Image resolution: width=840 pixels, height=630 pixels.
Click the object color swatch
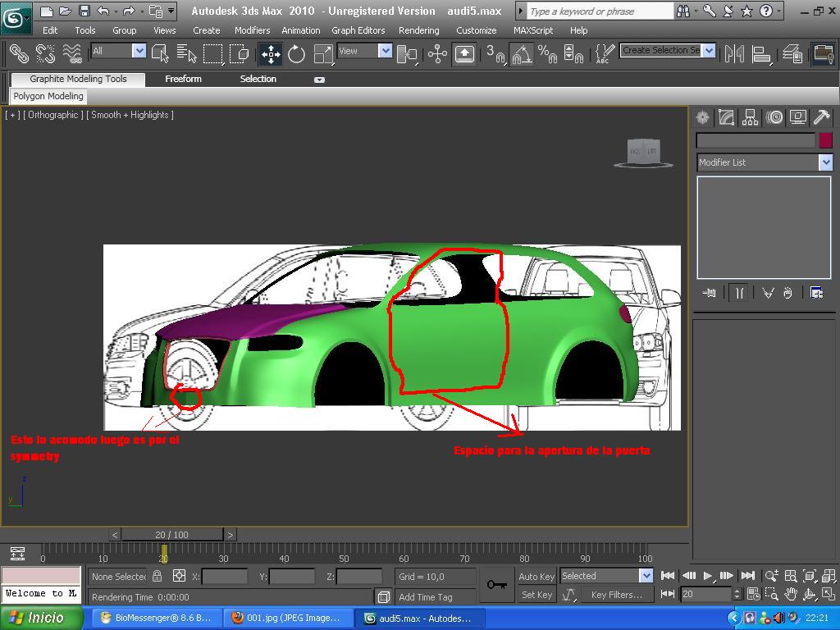click(825, 140)
